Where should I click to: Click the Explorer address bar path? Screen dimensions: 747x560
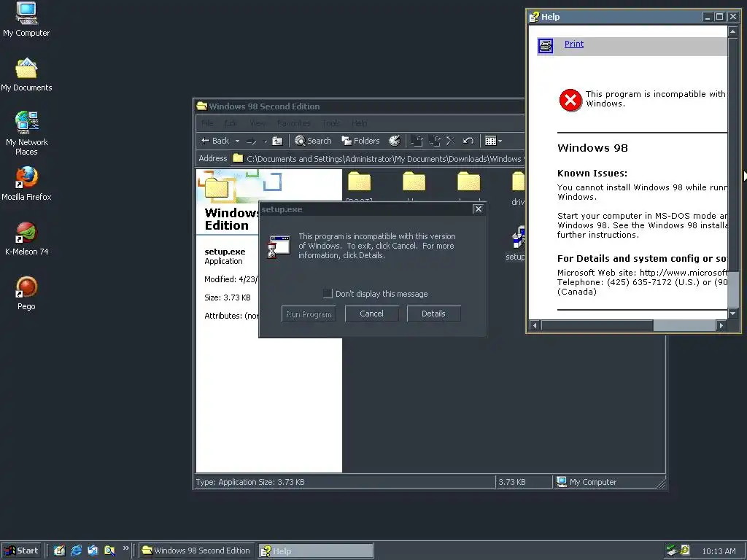[x=384, y=158]
